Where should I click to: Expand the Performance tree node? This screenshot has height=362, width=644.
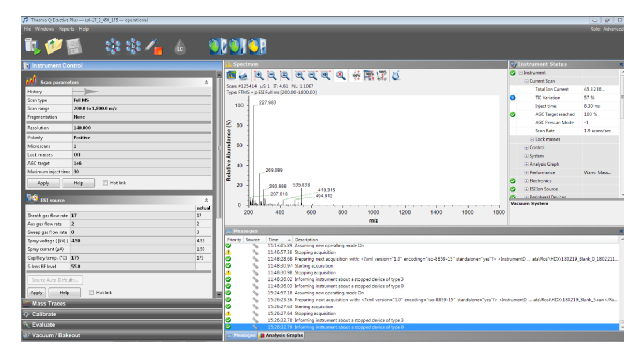(526, 173)
